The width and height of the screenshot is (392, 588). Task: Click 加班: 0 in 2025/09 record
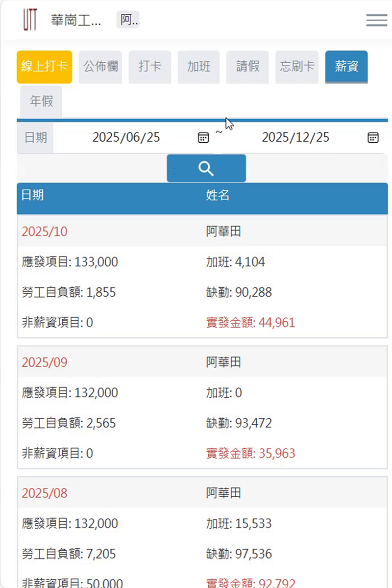pyautogui.click(x=224, y=393)
